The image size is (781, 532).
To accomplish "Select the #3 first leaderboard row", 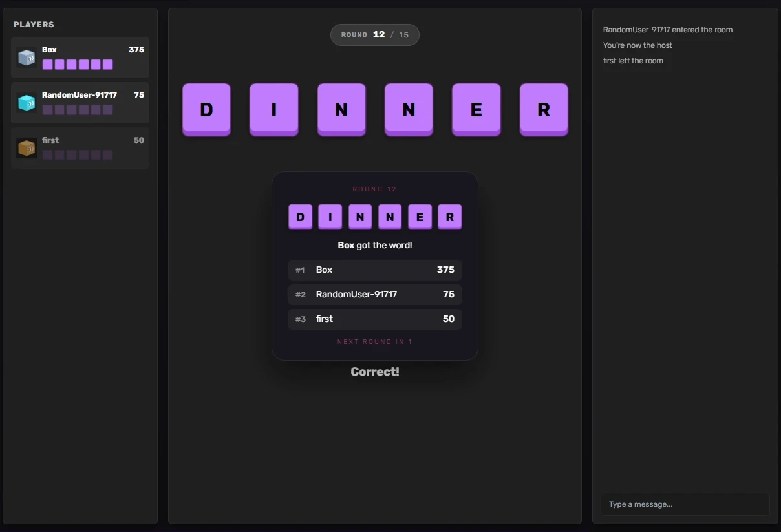I will [375, 319].
